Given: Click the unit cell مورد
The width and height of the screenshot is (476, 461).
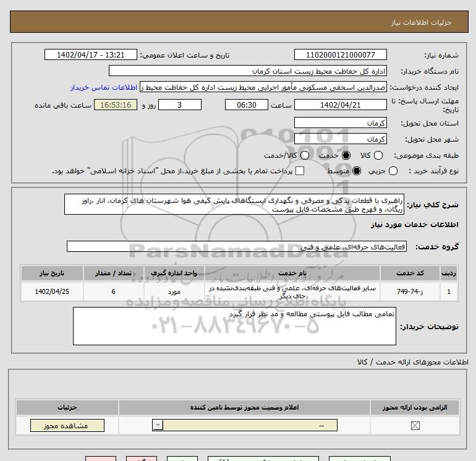Looking at the screenshot, I should (x=174, y=291).
